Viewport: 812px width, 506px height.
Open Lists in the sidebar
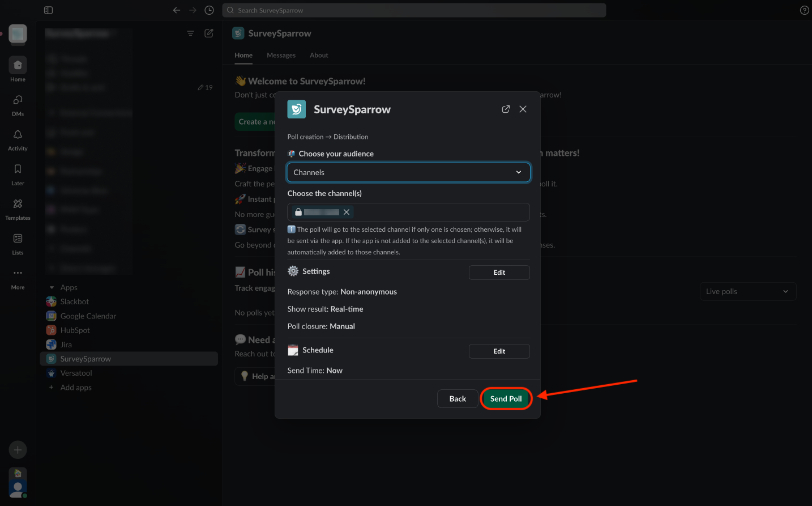click(x=18, y=243)
